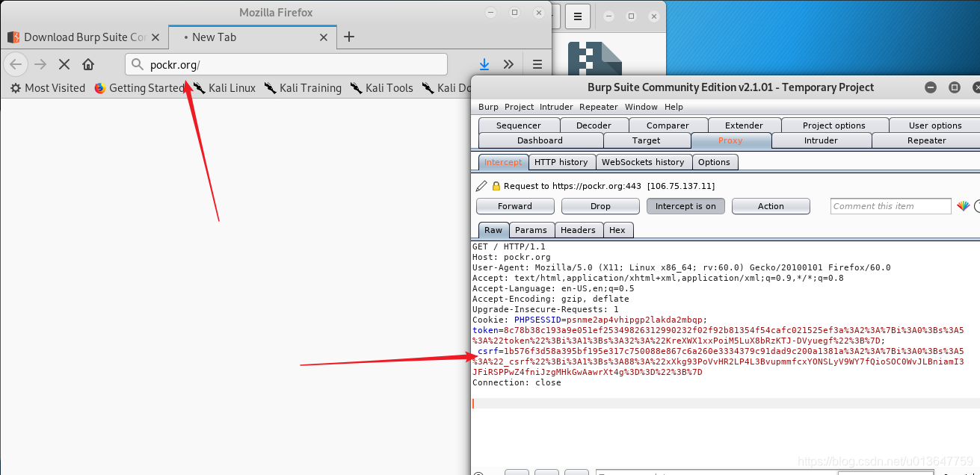Click the padlock HTTPS icon
This screenshot has width=980, height=475.
[496, 186]
